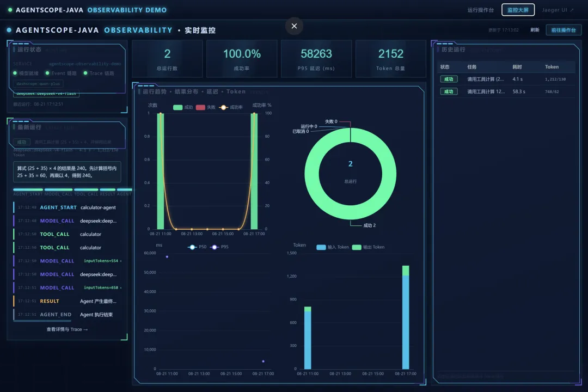
Task: Click the 58263 P95 延迟 stat card
Action: [316, 59]
